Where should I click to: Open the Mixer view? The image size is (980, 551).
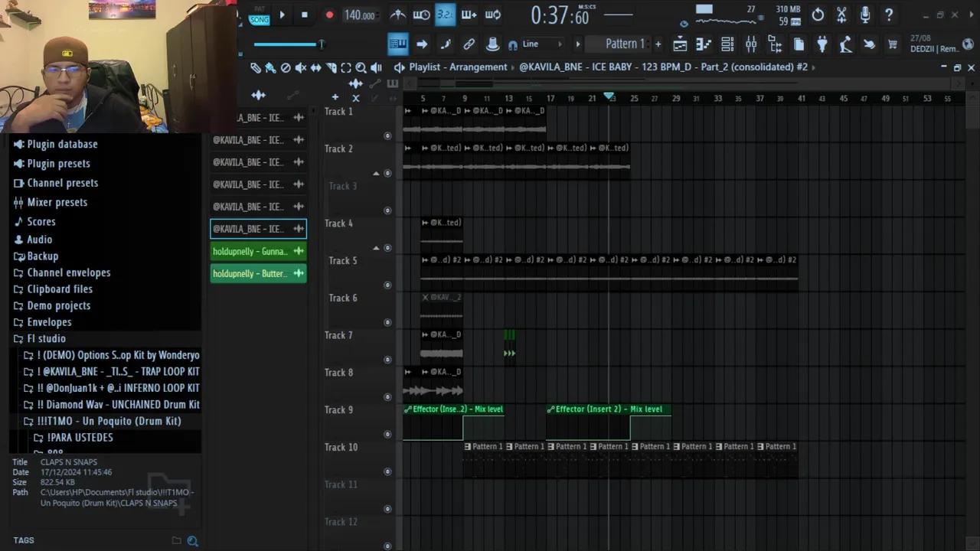click(x=751, y=44)
